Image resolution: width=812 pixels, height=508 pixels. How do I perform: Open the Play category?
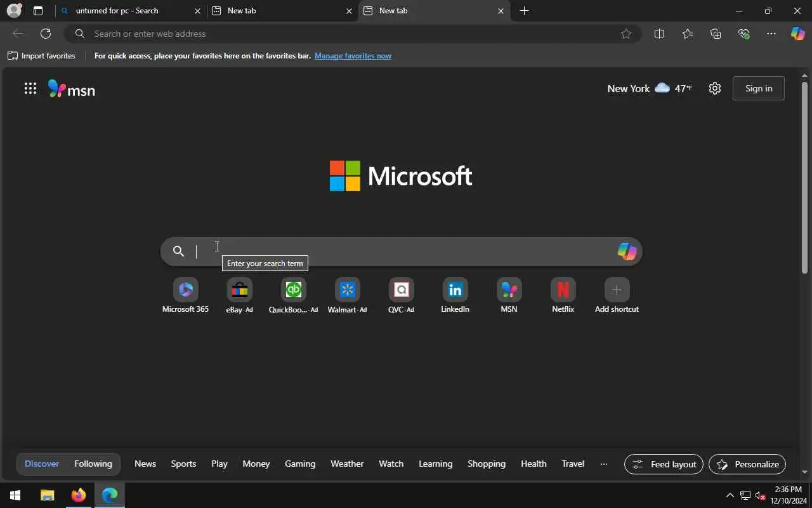[x=219, y=464]
